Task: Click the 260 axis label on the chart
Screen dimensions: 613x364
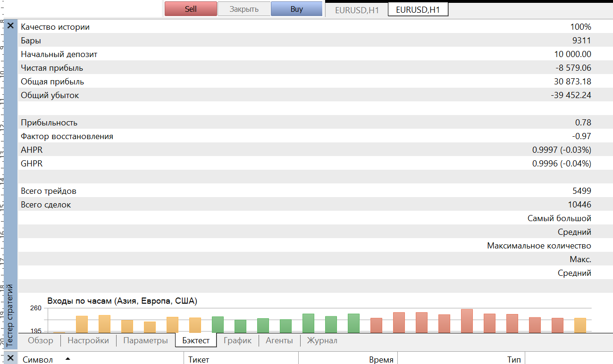Action: pyautogui.click(x=36, y=308)
